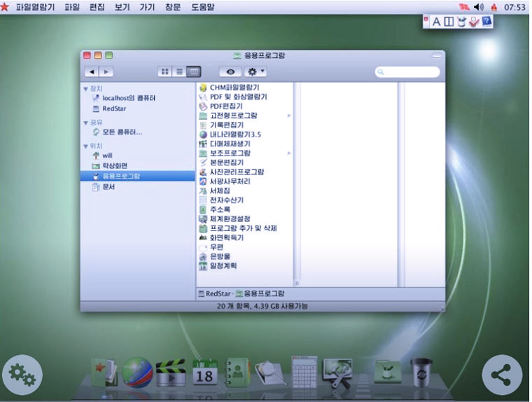Click the A icon in floating toolbar
Screen dimensions: 532x402
click(x=436, y=22)
